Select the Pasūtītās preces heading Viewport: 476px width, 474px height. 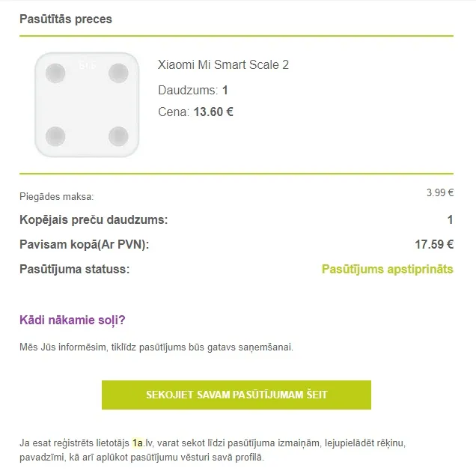[66, 19]
